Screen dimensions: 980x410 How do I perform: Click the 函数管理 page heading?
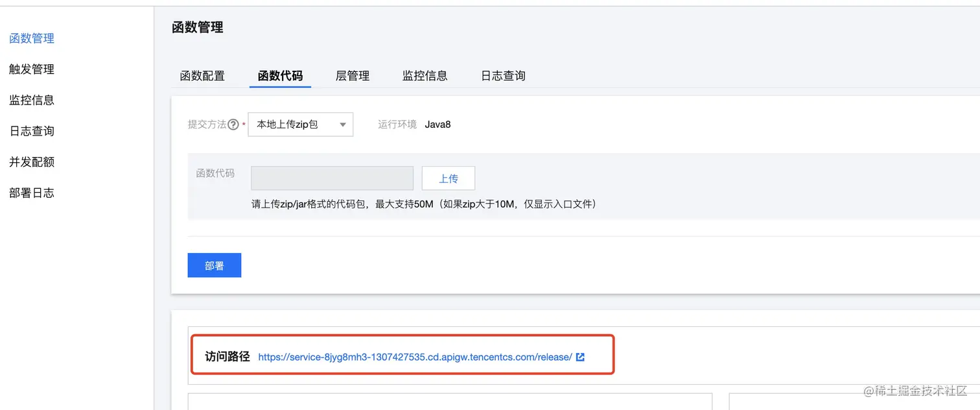pos(198,27)
